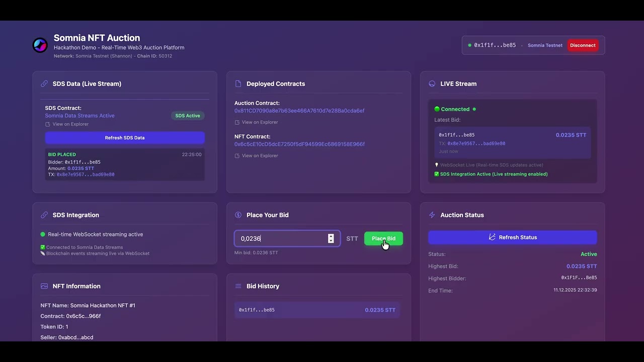644x362 pixels.
Task: Click the lightbulb icon beside WebSocket Live
Action: (x=437, y=165)
